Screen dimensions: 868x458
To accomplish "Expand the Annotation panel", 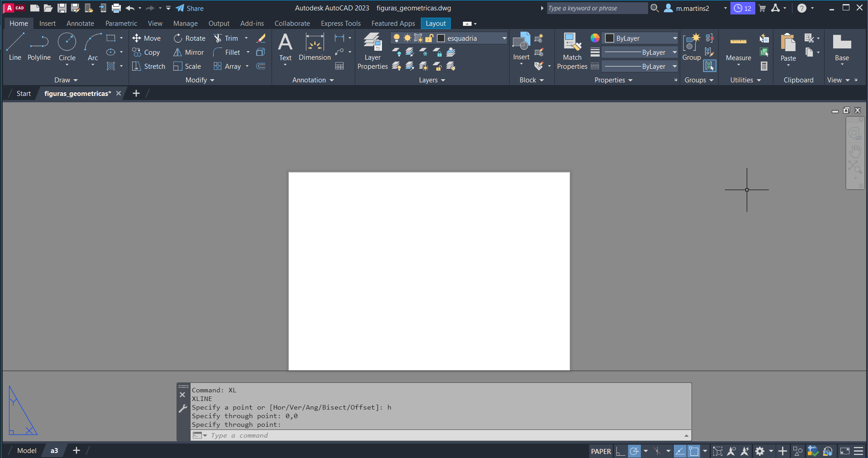I will (x=313, y=80).
